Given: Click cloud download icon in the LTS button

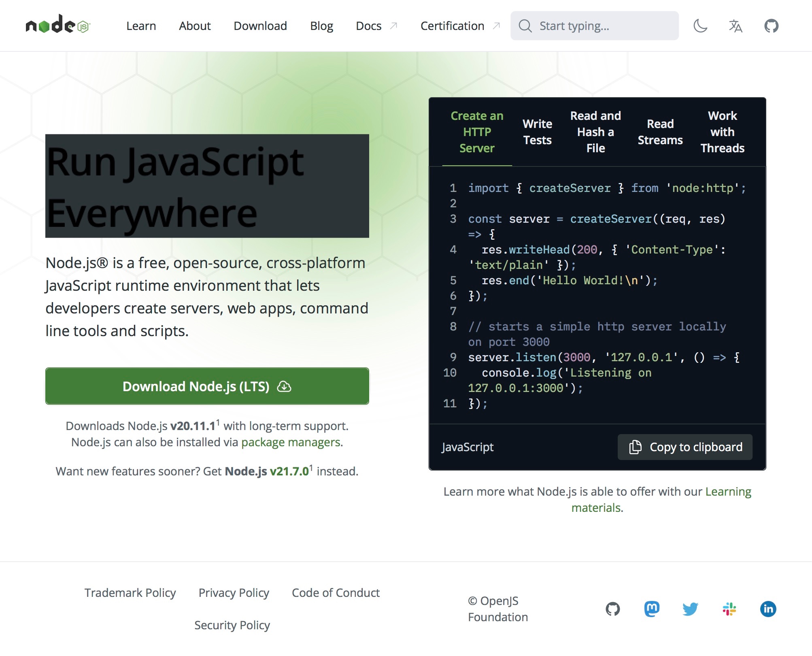Looking at the screenshot, I should 284,387.
